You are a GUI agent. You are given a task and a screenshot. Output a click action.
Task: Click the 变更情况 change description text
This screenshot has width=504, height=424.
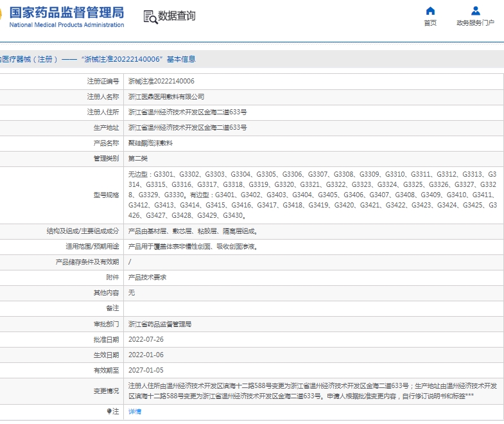(313, 391)
